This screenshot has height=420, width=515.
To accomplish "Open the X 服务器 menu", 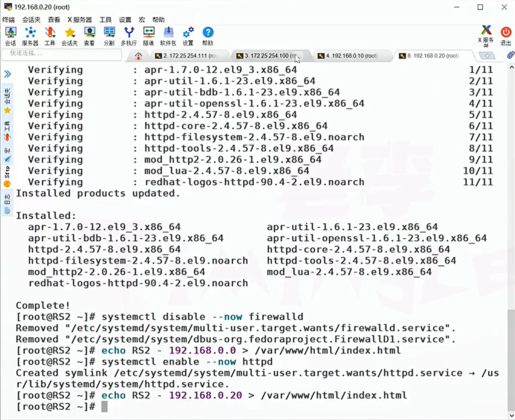I will click(x=79, y=20).
